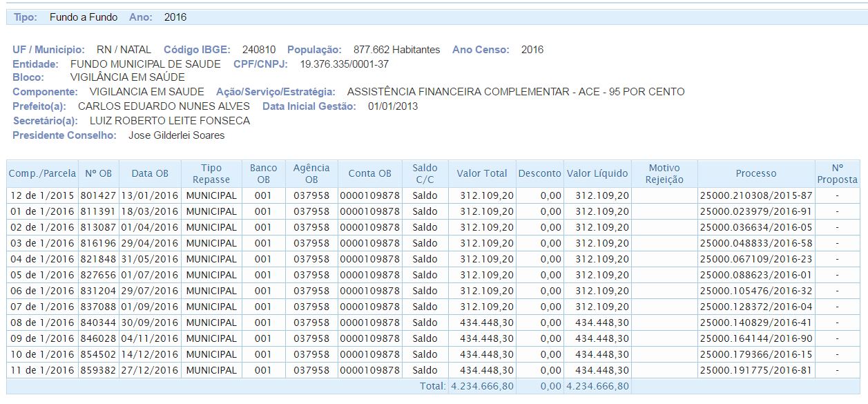
Task: Select the 12 de 1/2015 parcela cell
Action: 43,195
